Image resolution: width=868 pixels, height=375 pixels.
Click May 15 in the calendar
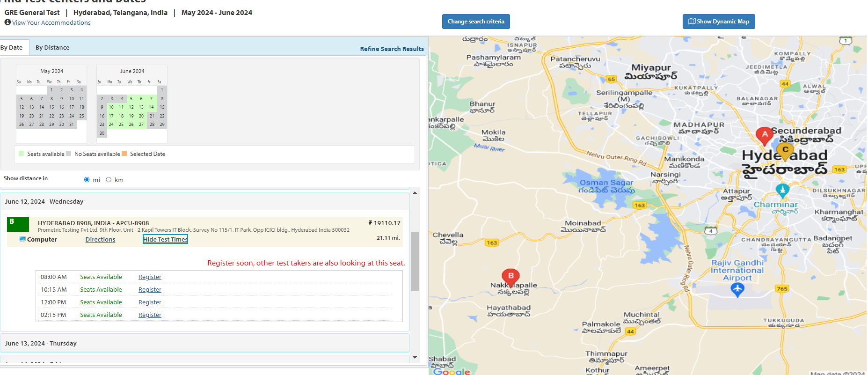pyautogui.click(x=51, y=107)
